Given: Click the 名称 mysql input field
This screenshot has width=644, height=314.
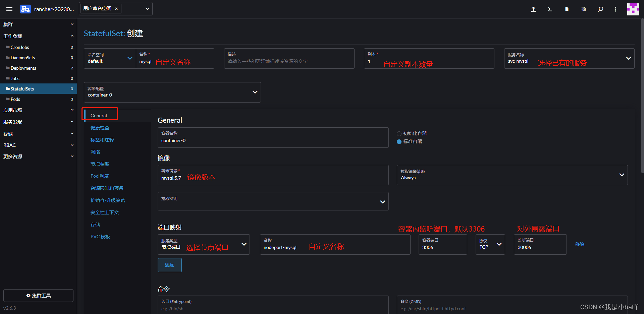Looking at the screenshot, I should [x=175, y=58].
